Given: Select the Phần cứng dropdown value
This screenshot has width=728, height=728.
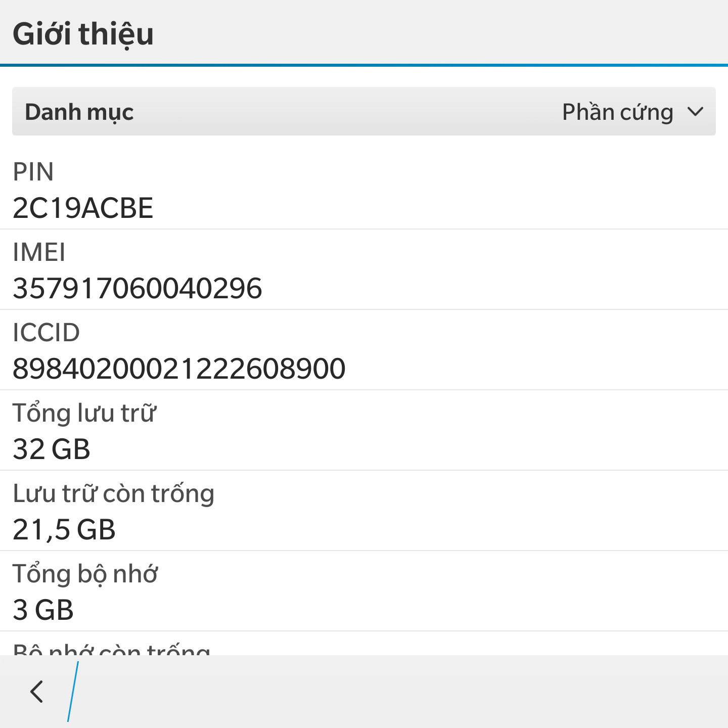Looking at the screenshot, I should (617, 112).
